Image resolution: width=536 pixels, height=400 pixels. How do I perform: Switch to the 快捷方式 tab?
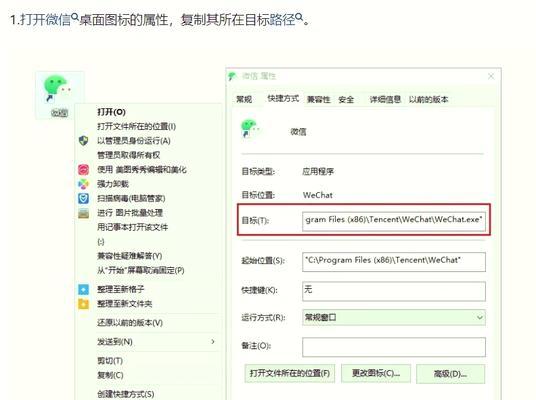(283, 98)
